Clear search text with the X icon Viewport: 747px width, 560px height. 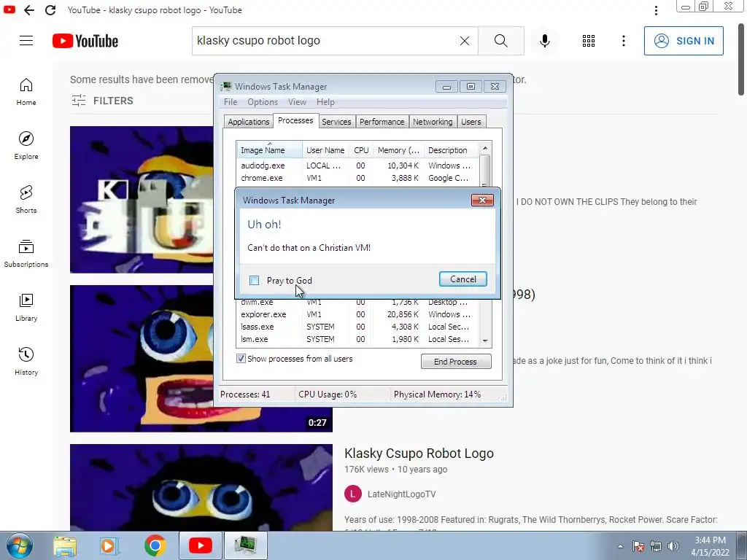pyautogui.click(x=465, y=41)
